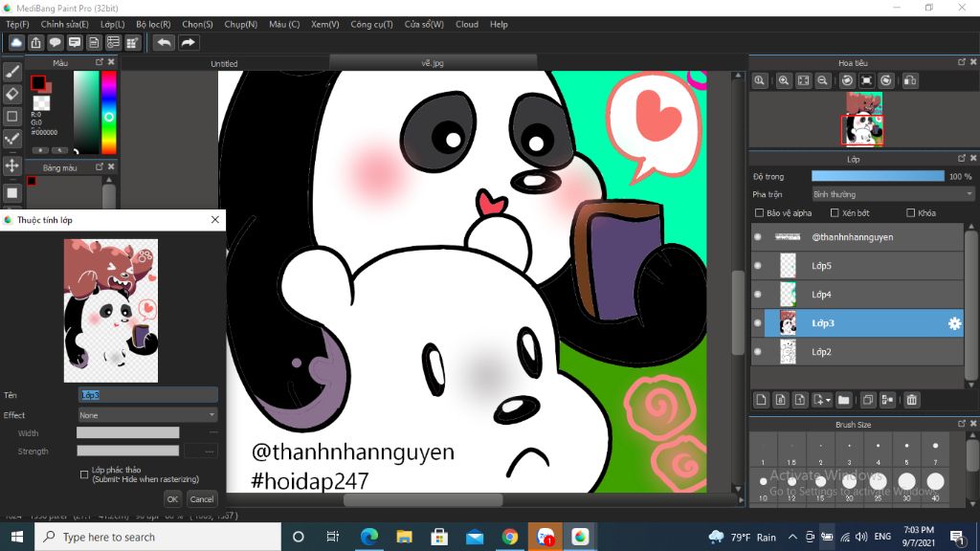This screenshot has width=980, height=551.
Task: Open the Lớp(L) menu
Action: click(x=113, y=24)
